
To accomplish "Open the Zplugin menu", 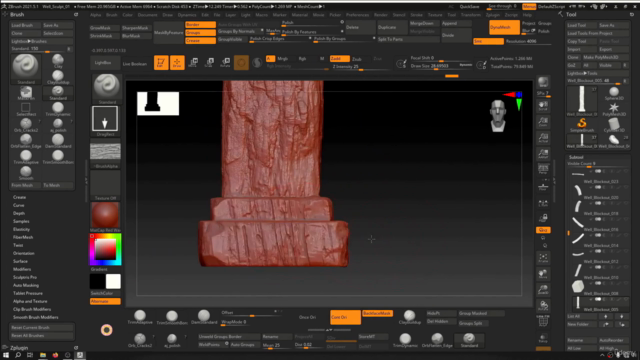I will [x=493, y=15].
